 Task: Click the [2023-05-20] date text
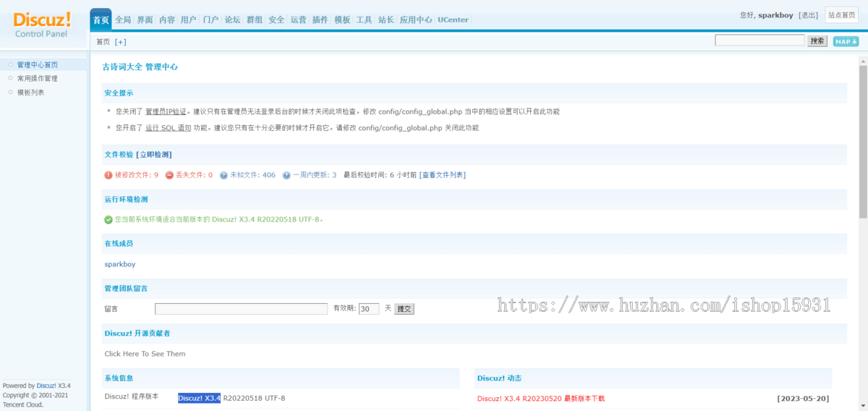(803, 398)
